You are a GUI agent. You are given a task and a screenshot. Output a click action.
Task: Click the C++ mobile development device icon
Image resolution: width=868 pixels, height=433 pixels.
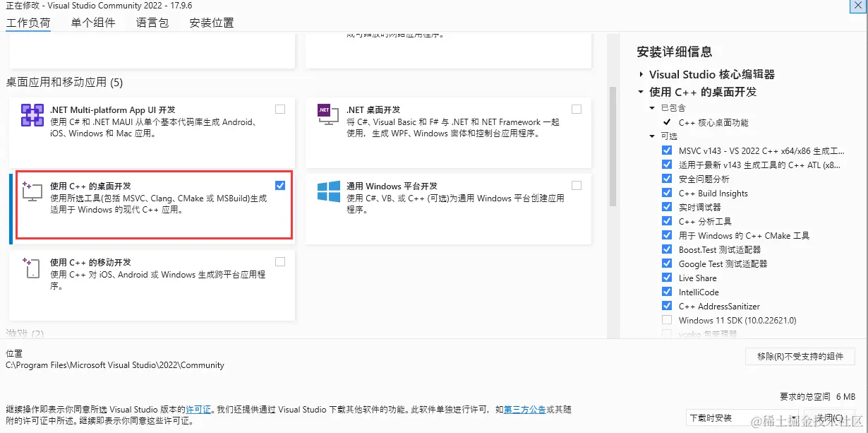pos(32,268)
